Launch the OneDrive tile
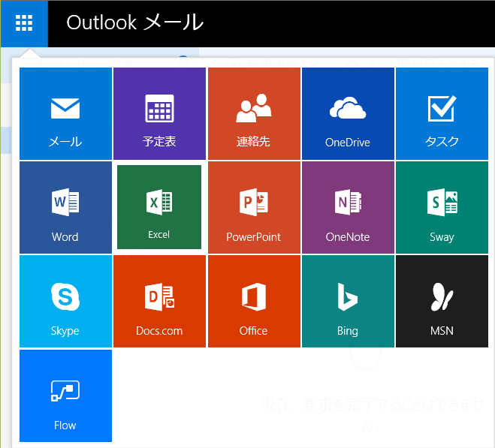Image resolution: width=495 pixels, height=448 pixels. [x=348, y=113]
